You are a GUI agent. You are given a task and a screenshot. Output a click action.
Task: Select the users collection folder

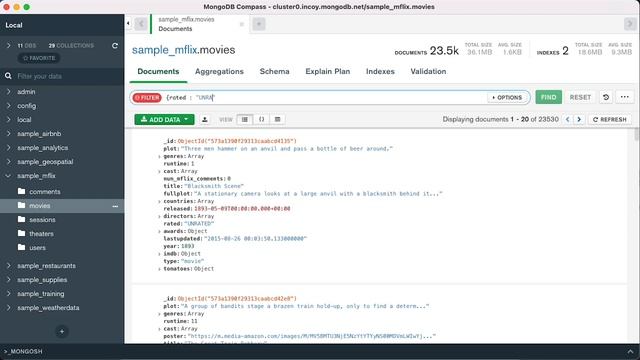[22, 247]
